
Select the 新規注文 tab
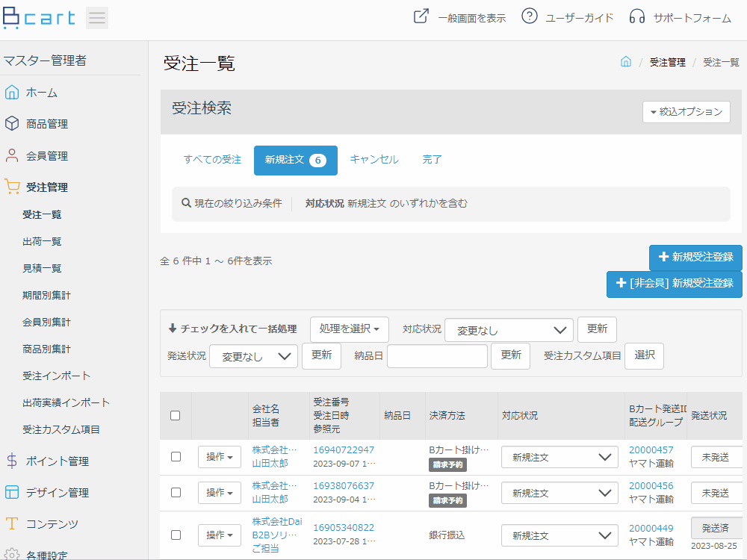pyautogui.click(x=296, y=161)
